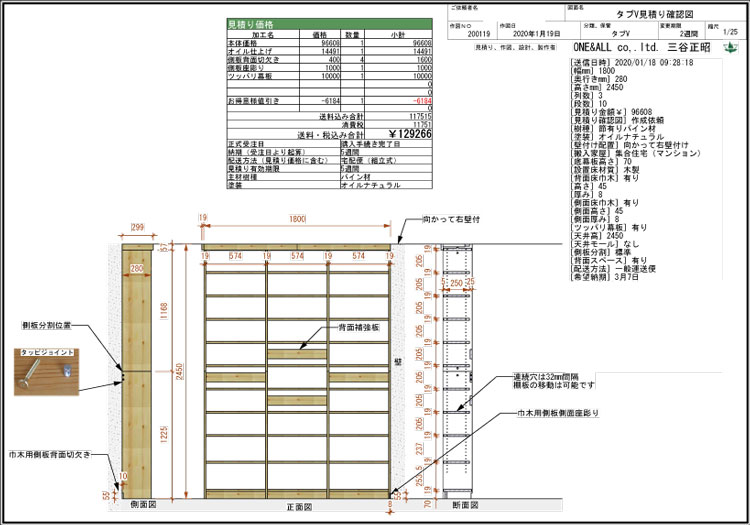The height and width of the screenshot is (525, 750).
Task: Click the green company logo beside 三谷正昭
Action: [x=730, y=47]
